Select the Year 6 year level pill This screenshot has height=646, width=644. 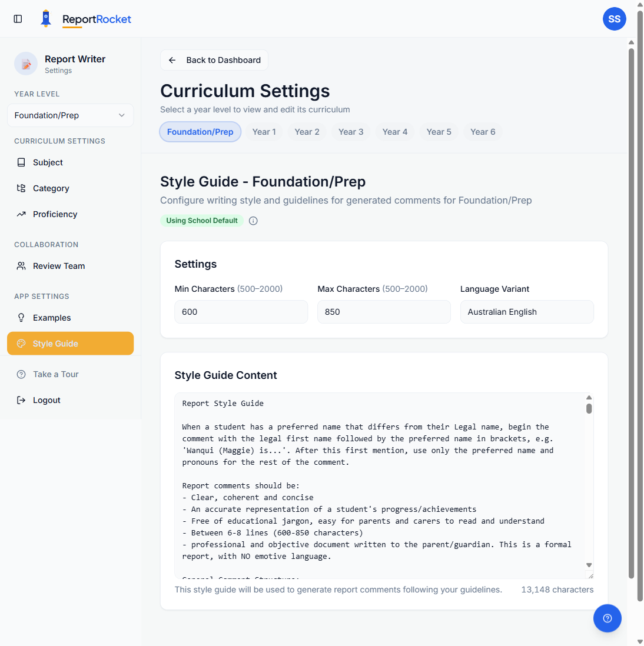[482, 132]
